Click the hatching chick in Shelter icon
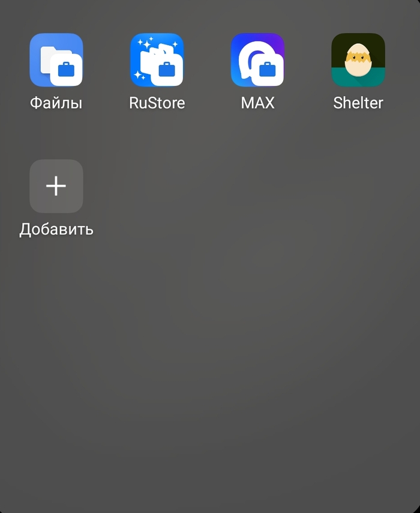Image resolution: width=420 pixels, height=513 pixels. point(358,60)
